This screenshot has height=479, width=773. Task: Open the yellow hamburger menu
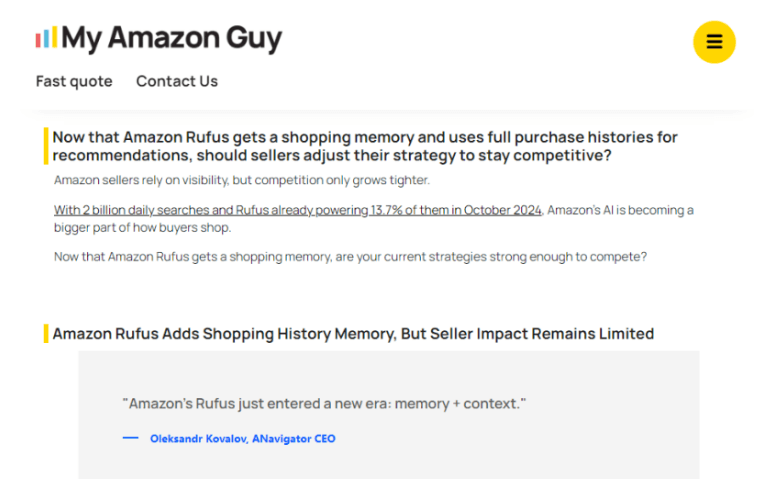[714, 42]
